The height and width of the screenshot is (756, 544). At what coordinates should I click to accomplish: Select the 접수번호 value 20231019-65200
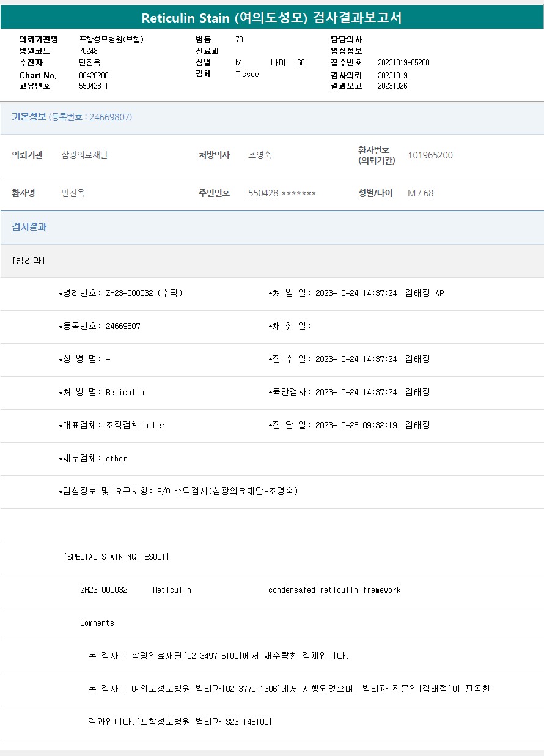[x=403, y=62]
